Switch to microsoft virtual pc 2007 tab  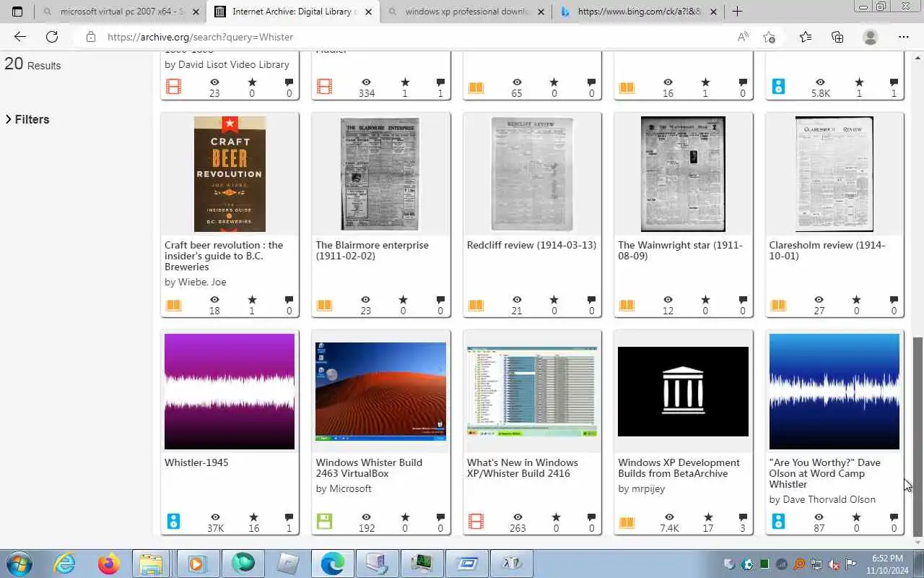point(120,12)
